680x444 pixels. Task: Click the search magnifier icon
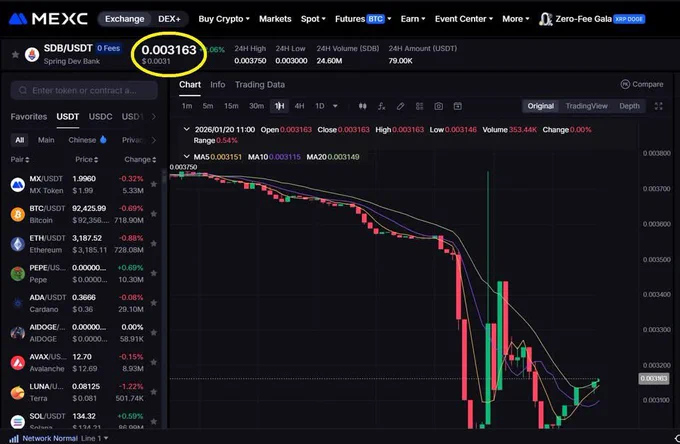click(23, 90)
